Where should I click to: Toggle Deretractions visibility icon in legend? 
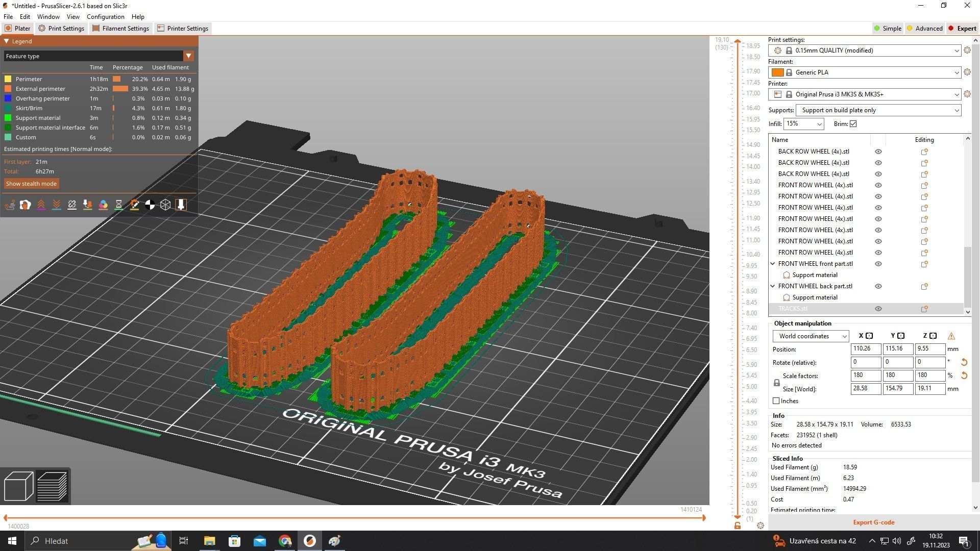coord(57,205)
